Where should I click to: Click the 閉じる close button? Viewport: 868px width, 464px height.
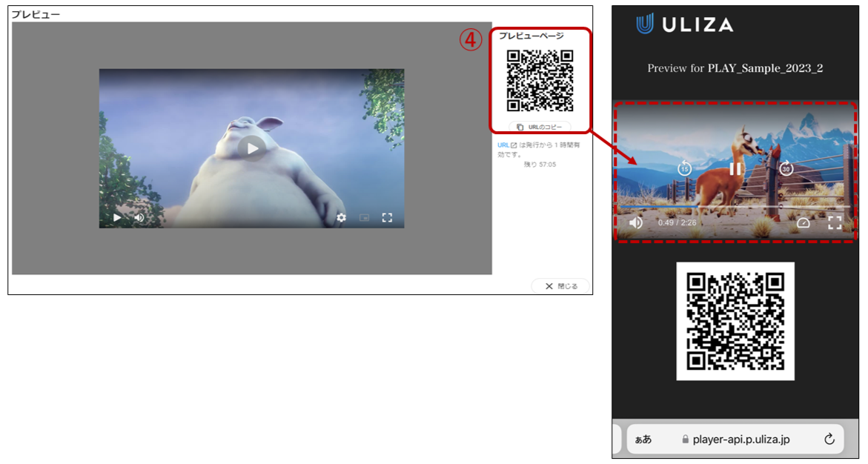pyautogui.click(x=560, y=286)
